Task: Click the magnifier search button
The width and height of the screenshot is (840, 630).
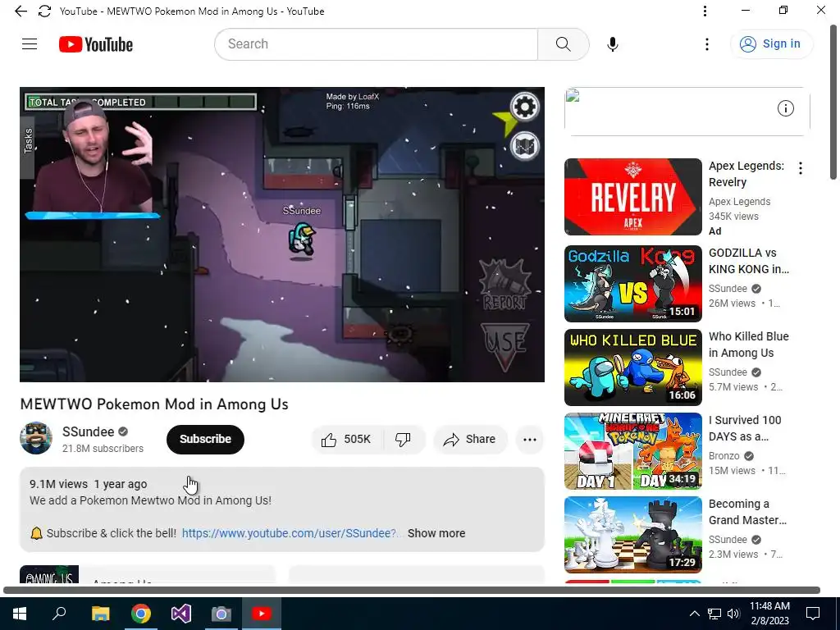Action: (x=563, y=44)
